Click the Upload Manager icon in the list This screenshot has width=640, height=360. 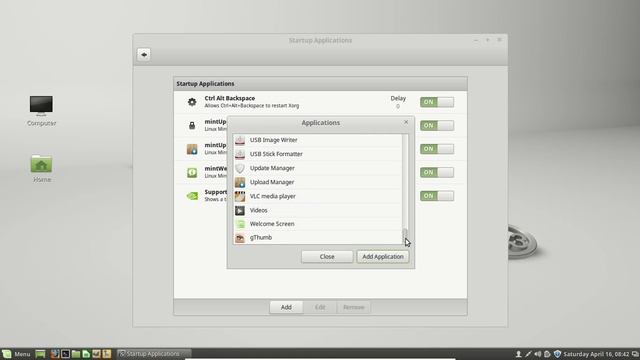[x=240, y=182]
